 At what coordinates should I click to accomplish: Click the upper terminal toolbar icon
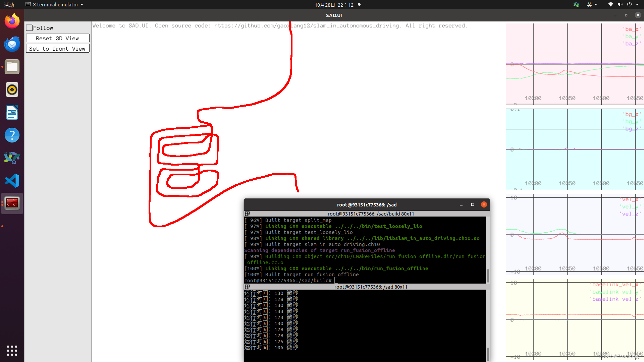pos(247,214)
